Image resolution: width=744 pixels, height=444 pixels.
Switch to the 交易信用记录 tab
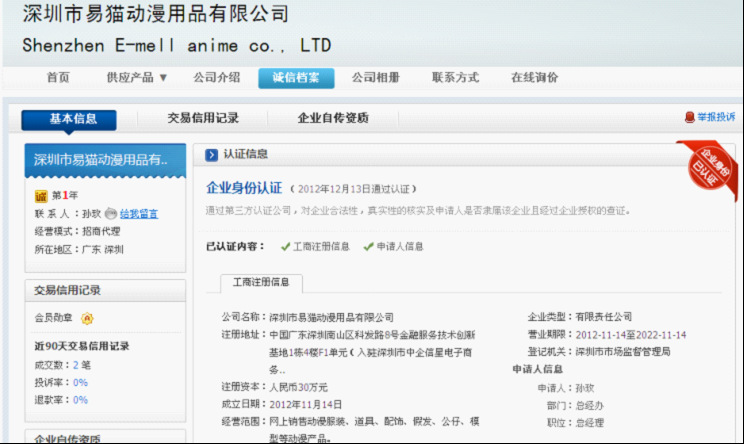[x=203, y=118]
